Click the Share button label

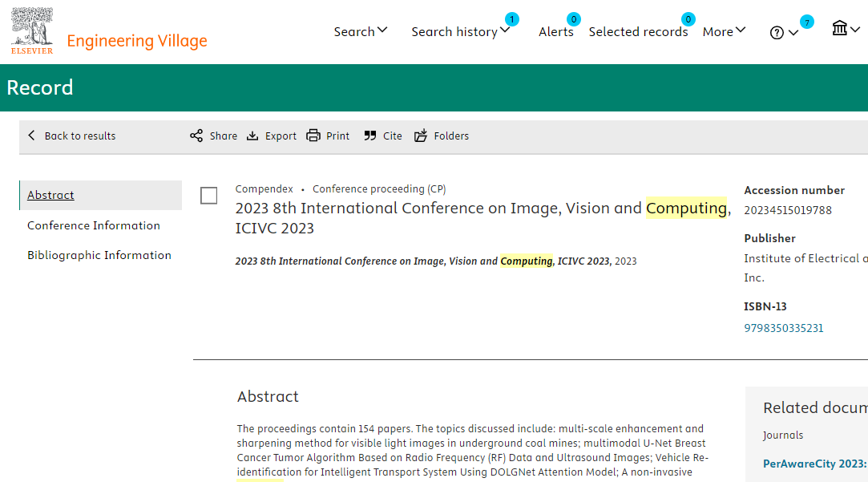click(x=224, y=136)
